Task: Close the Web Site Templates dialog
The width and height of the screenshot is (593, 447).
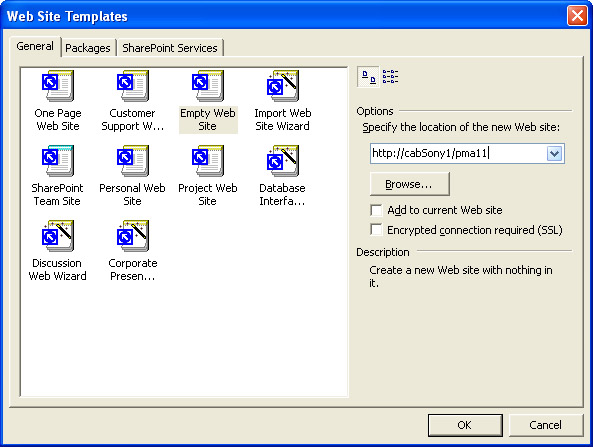Action: point(577,16)
